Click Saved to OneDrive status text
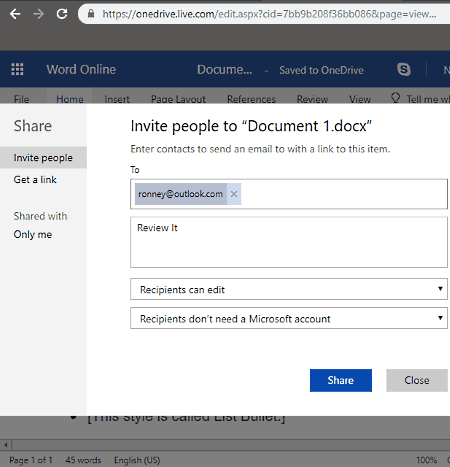 tap(321, 70)
